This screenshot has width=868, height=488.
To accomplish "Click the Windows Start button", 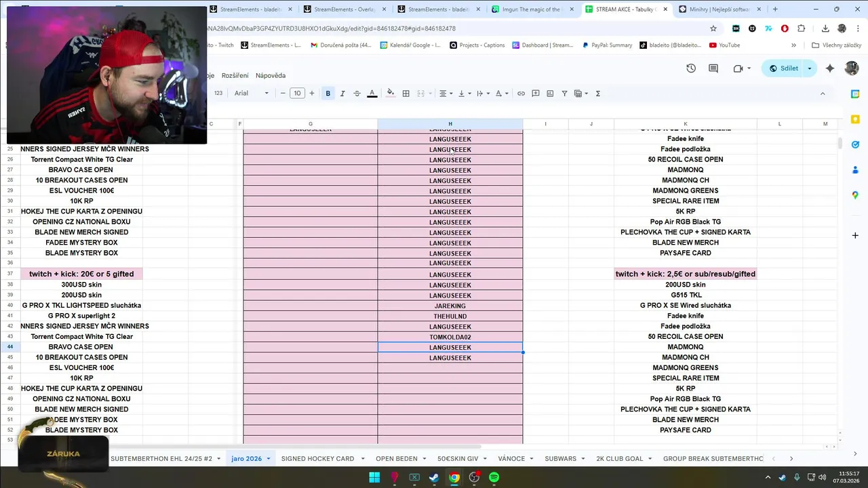I will pyautogui.click(x=374, y=477).
